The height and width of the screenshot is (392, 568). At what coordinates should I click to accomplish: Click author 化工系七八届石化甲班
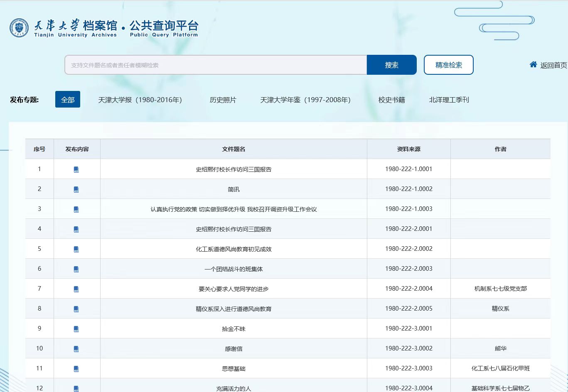pyautogui.click(x=500, y=368)
